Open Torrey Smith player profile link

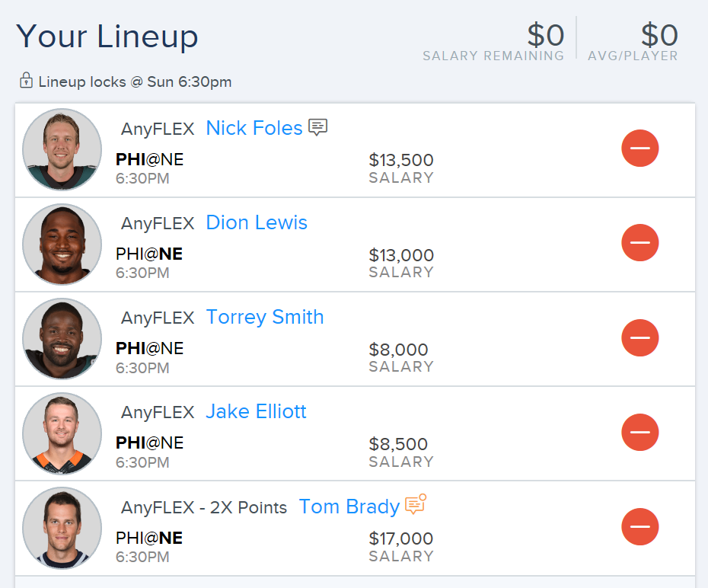tap(265, 317)
